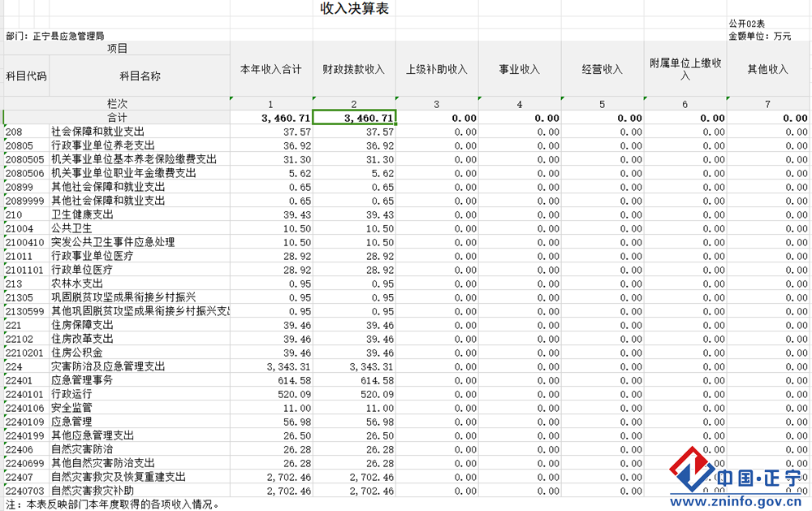Click the 应急管理事务 cell
The image size is (812, 511).
140,380
